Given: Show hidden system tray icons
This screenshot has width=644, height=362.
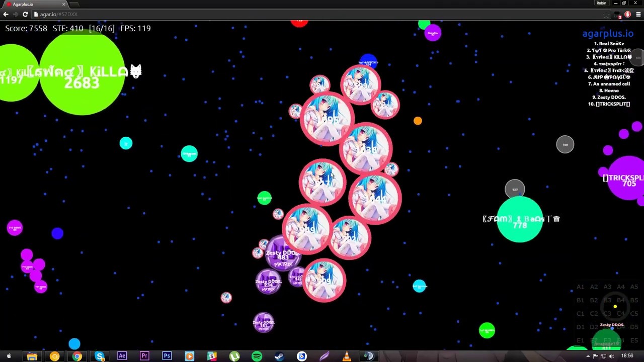Looking at the screenshot, I should click(588, 356).
